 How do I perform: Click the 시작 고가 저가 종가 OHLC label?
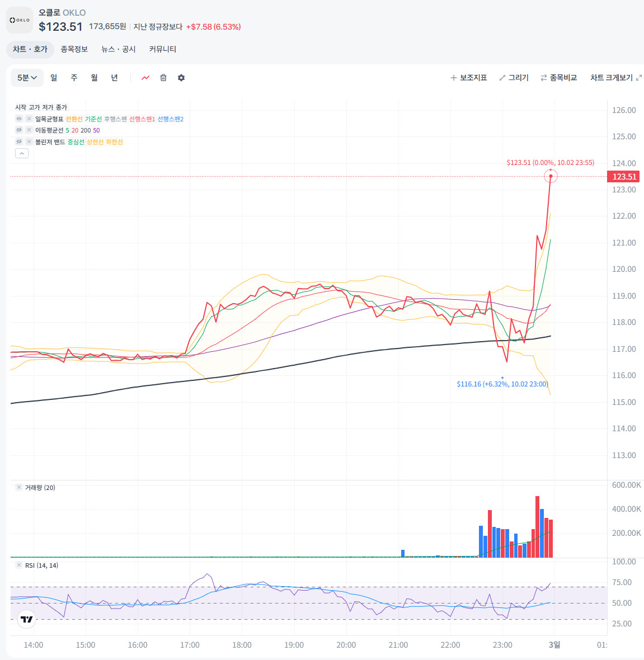[41, 107]
